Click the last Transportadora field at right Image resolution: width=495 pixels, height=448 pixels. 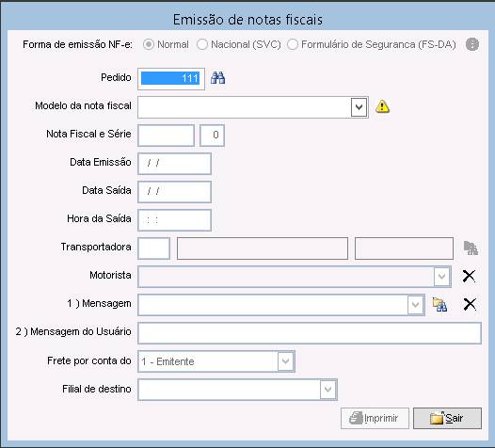click(404, 248)
